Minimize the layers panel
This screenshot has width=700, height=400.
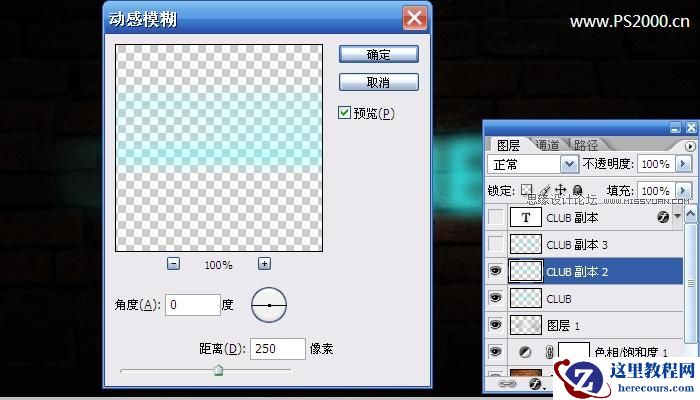[x=675, y=128]
